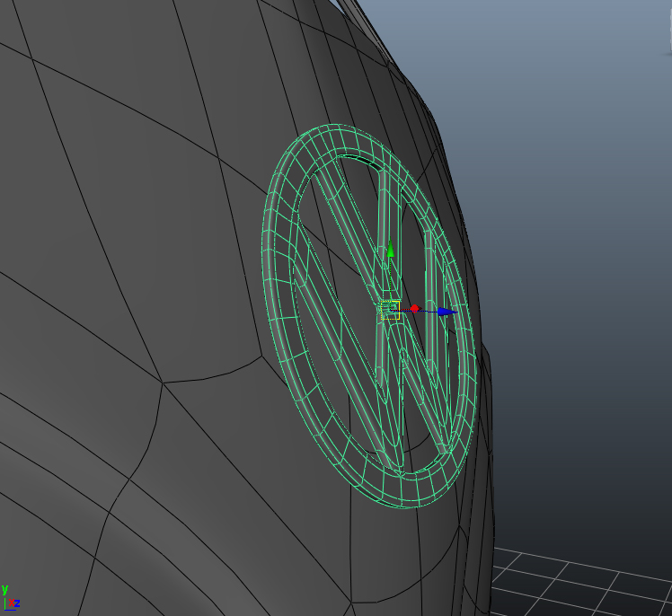
Task: Click the yellow center move manipulator square
Action: [390, 310]
